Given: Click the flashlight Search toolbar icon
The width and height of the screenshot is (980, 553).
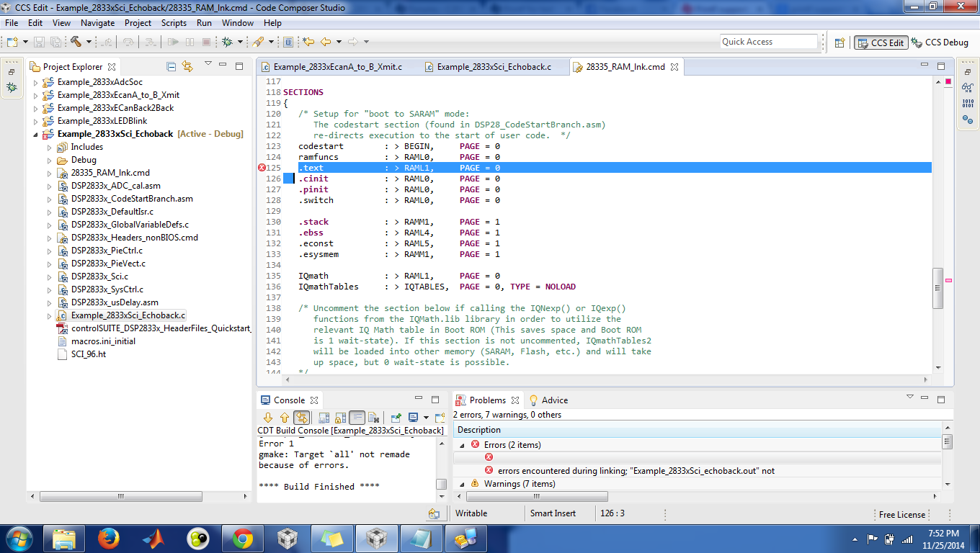Looking at the screenshot, I should click(257, 42).
